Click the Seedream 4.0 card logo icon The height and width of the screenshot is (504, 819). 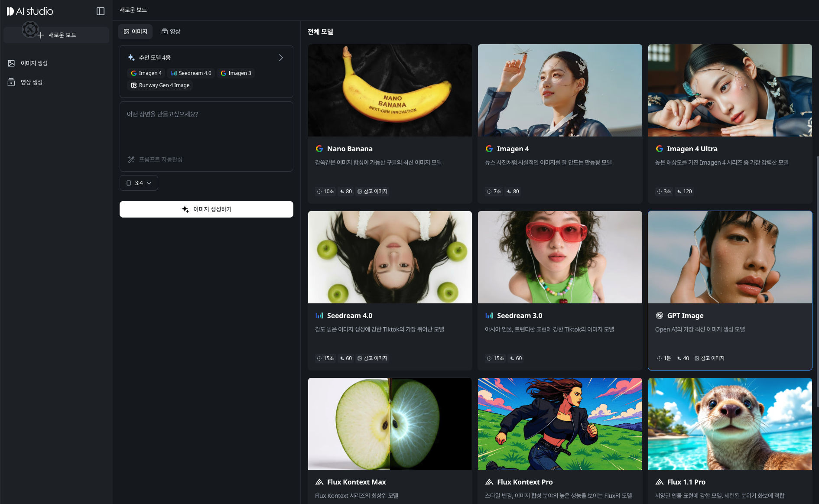[x=319, y=315]
